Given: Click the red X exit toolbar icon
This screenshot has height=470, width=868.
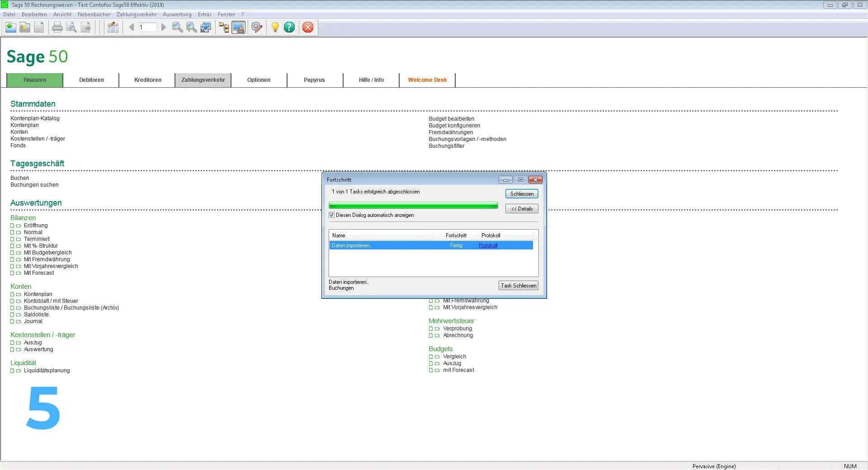Looking at the screenshot, I should click(308, 28).
